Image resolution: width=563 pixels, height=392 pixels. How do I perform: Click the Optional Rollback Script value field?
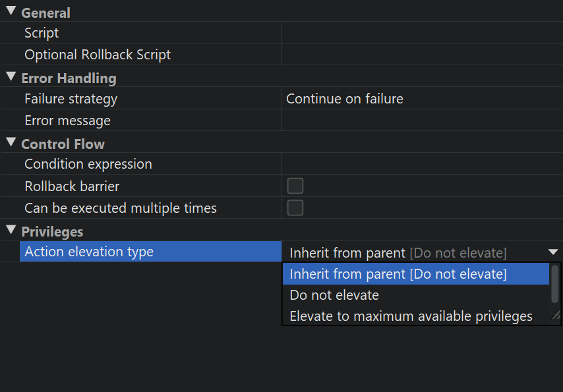coord(422,55)
